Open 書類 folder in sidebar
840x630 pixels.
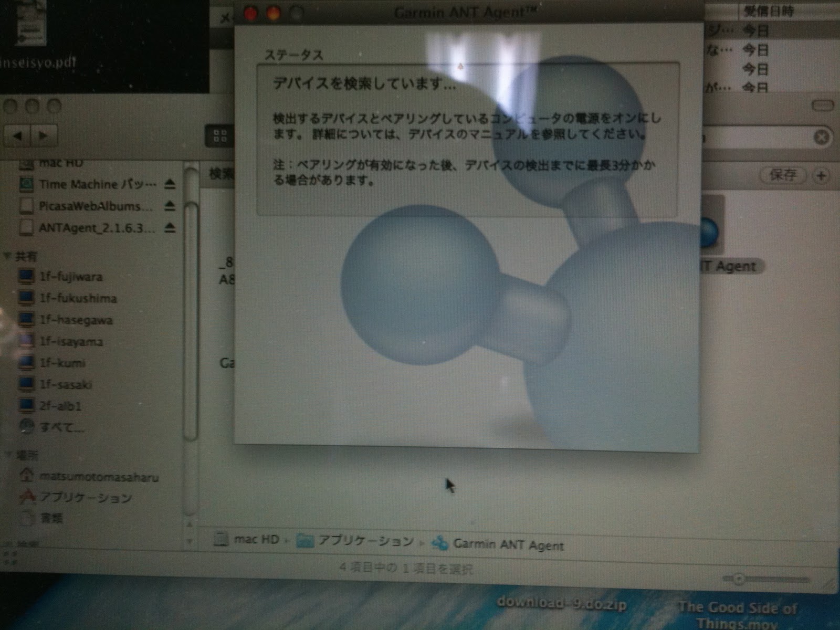pos(41,518)
